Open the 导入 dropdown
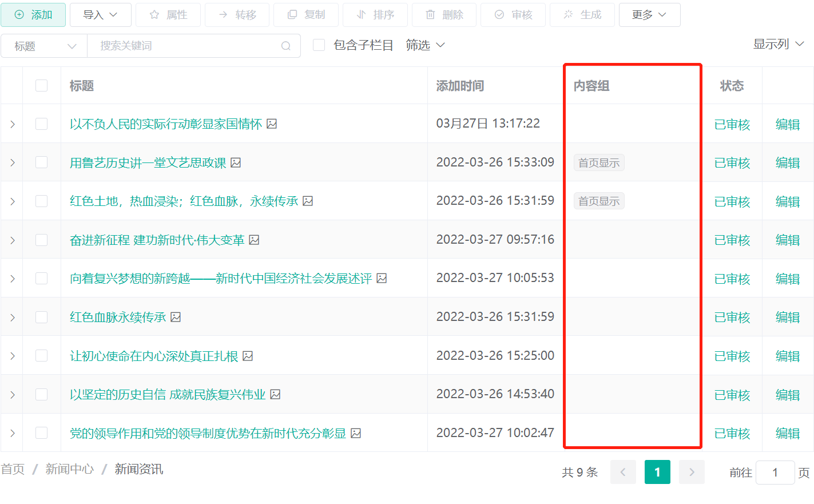This screenshot has width=814, height=504. [x=100, y=15]
